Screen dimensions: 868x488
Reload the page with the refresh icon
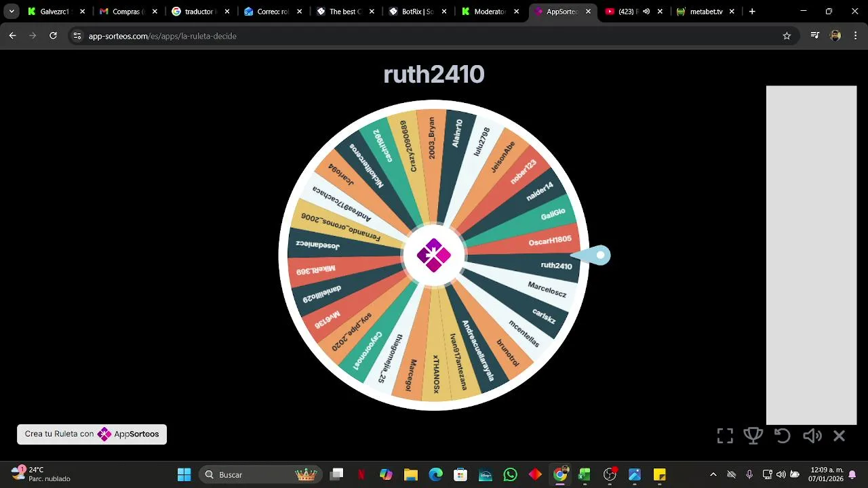(x=53, y=36)
